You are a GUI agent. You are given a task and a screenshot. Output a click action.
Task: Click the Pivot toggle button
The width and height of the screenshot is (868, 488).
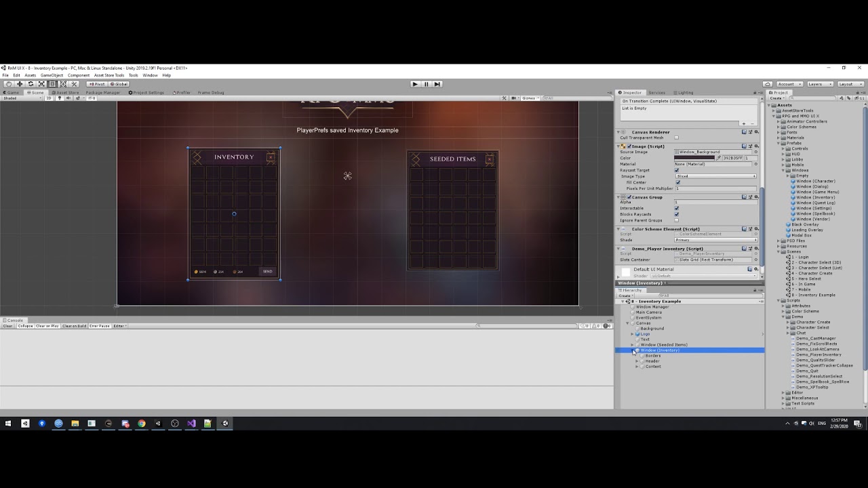96,84
